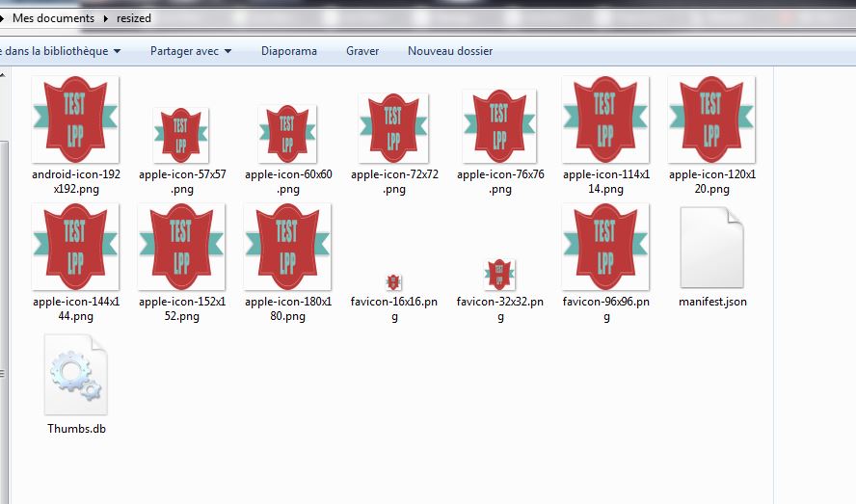Select the manifest.json blank document icon
Viewport: 856px width, 504px height.
(x=711, y=249)
